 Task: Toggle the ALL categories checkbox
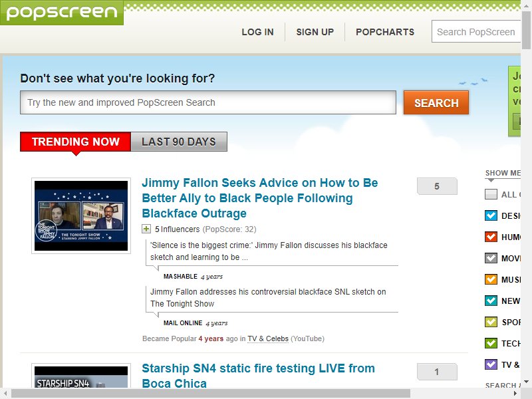491,194
